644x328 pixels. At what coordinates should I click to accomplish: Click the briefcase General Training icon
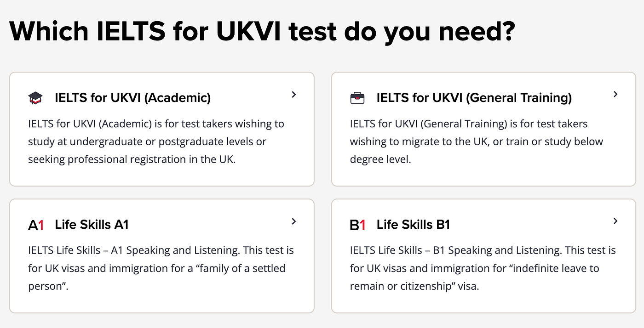coord(357,98)
